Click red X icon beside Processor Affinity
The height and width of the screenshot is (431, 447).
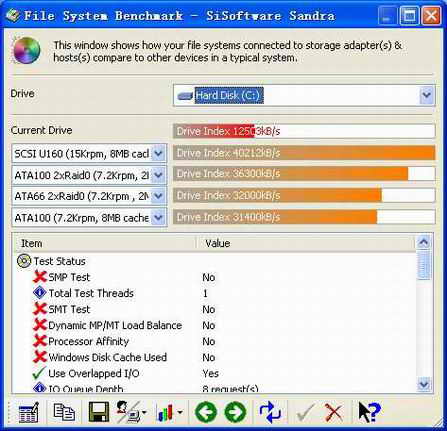(40, 341)
